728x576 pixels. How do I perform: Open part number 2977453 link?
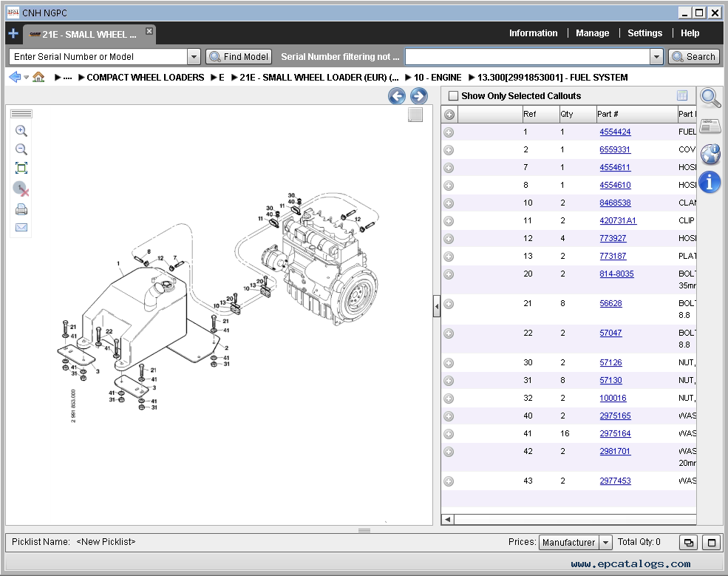(x=615, y=481)
